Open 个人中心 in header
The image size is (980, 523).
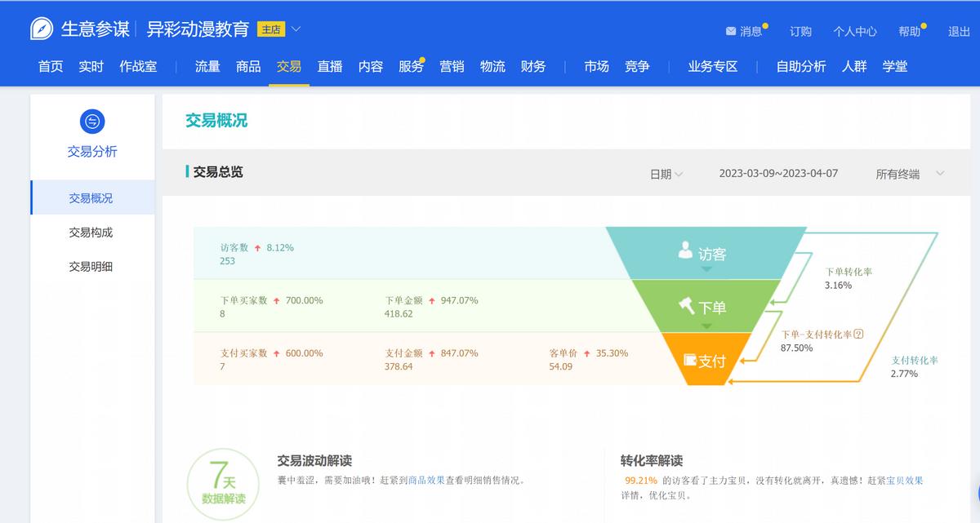pos(855,32)
